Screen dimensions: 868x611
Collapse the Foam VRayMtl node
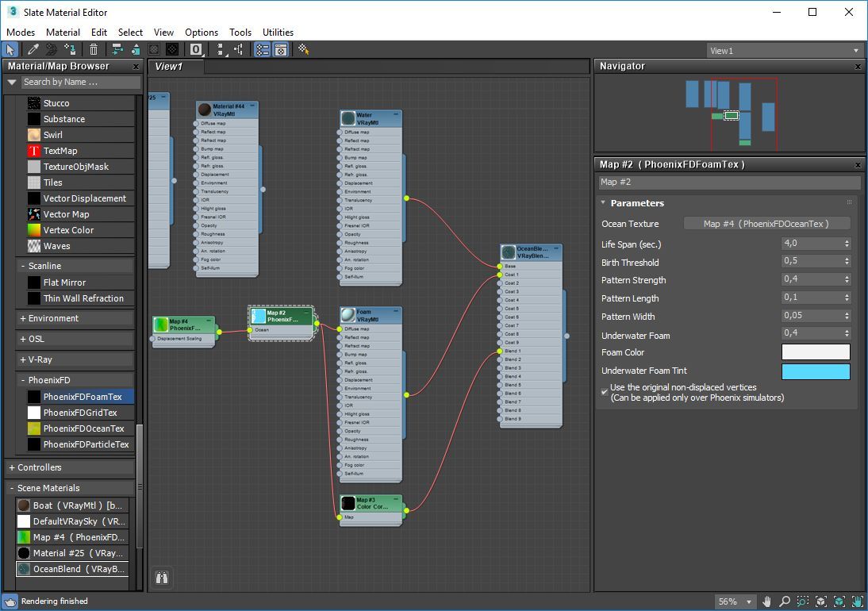[396, 311]
